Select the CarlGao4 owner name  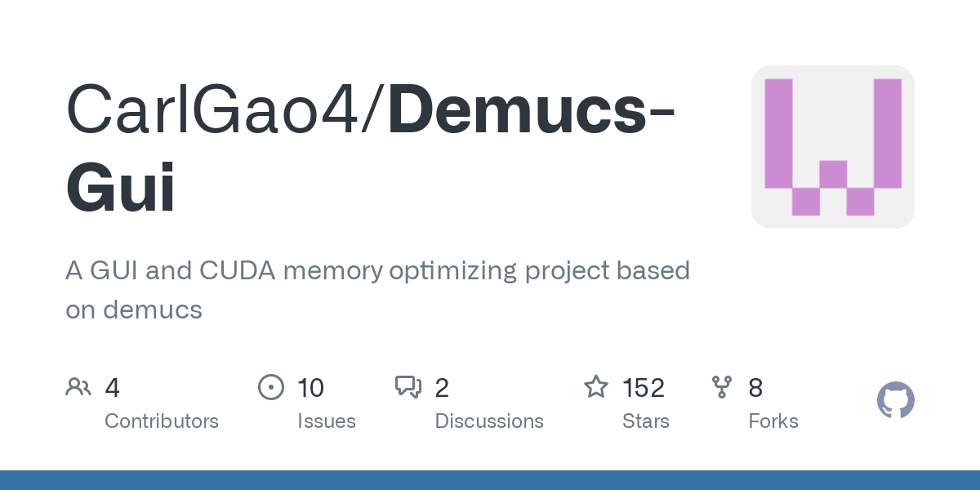point(224,109)
